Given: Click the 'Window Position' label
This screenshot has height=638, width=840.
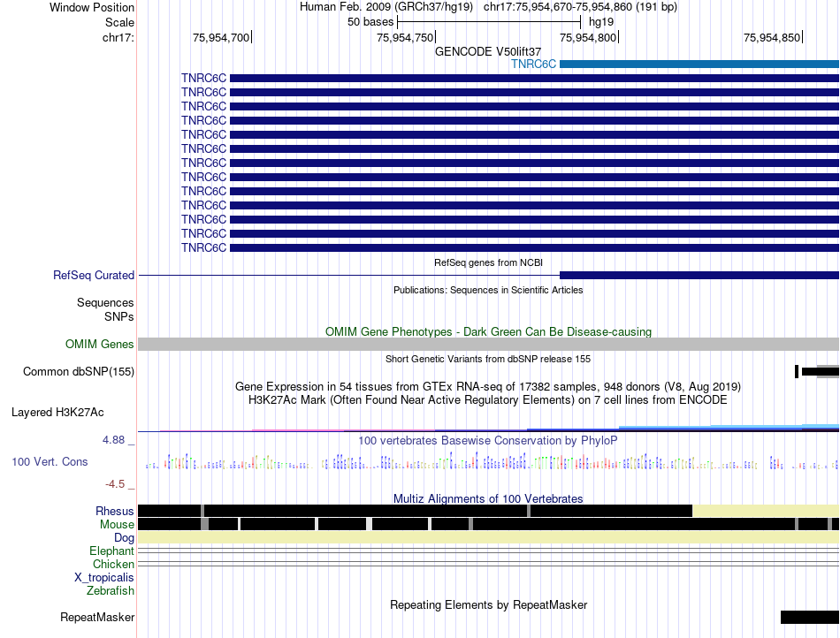Looking at the screenshot, I should click(x=92, y=7).
